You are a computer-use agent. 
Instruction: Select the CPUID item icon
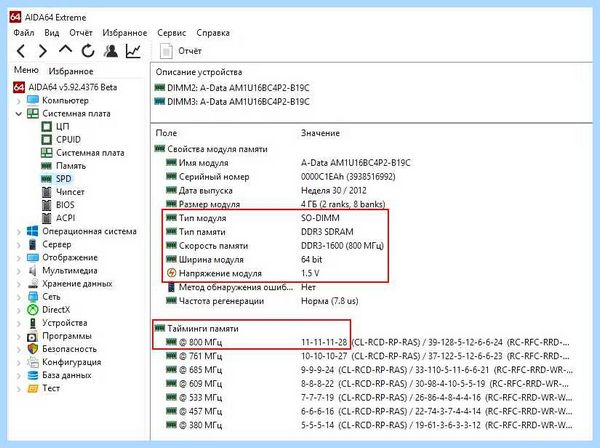coord(46,139)
